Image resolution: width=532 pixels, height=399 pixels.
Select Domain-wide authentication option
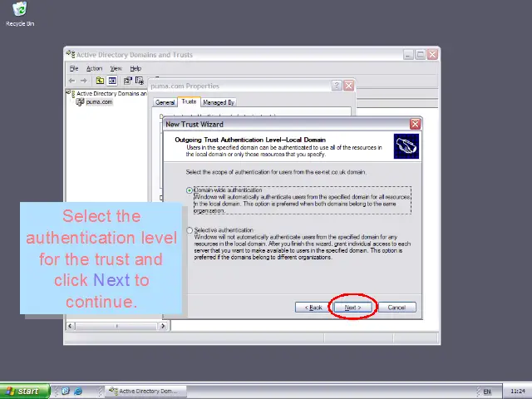point(190,190)
